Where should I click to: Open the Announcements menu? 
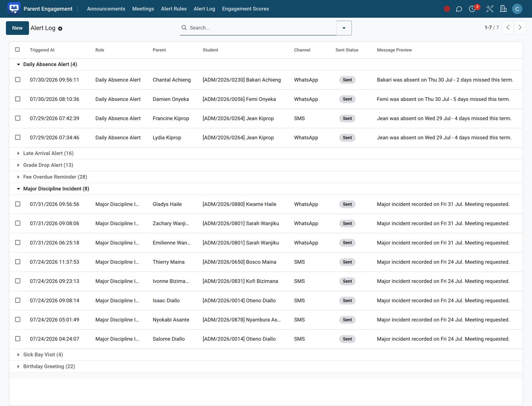[x=106, y=9]
